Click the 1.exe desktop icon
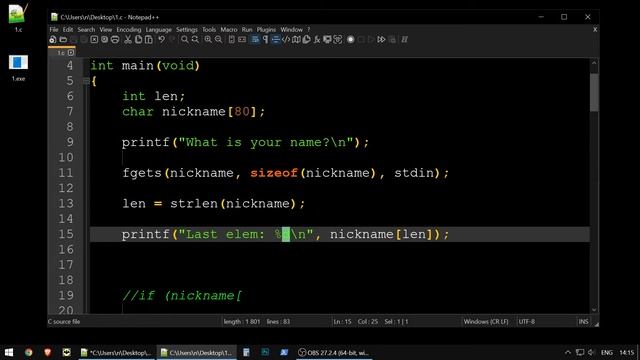The width and height of the screenshot is (640, 360). pos(18,67)
